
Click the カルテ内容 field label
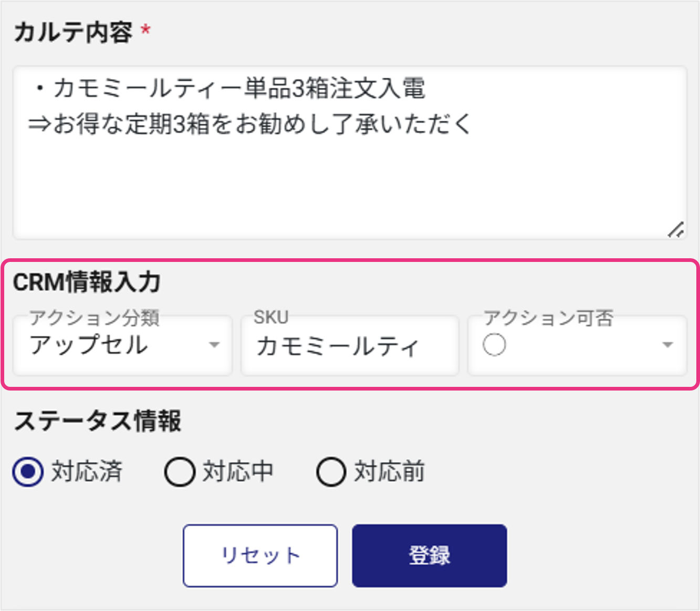(x=73, y=33)
